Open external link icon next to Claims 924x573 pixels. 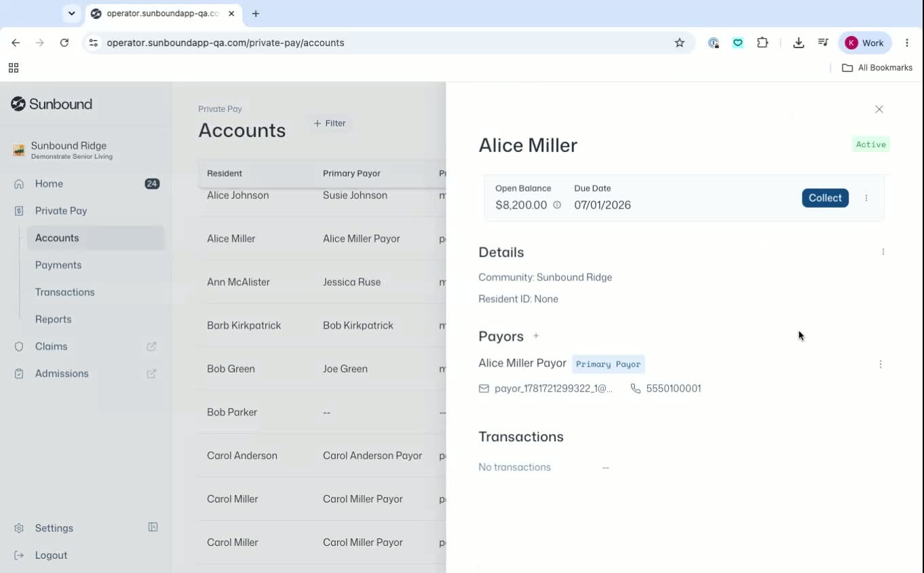[152, 346]
